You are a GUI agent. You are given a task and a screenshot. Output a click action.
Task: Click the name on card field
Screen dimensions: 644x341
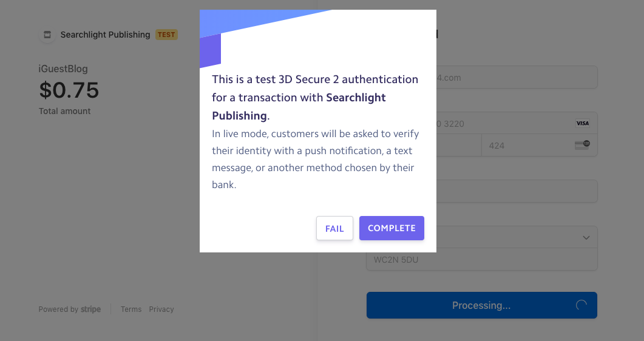(x=517, y=191)
